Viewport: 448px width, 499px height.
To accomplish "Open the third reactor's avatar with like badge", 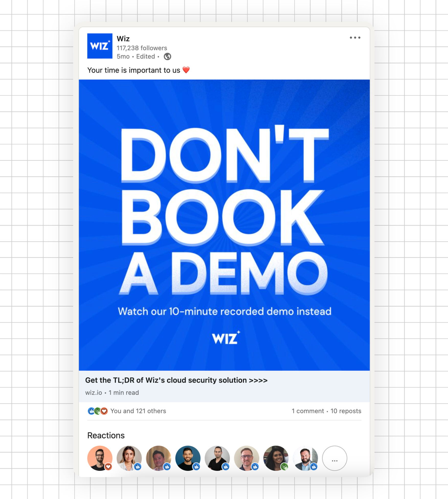I will pos(159,458).
